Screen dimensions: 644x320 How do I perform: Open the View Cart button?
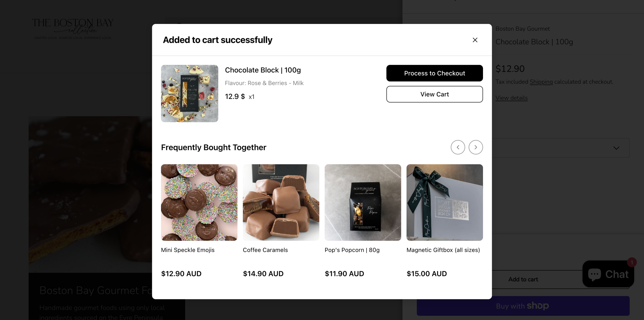coord(434,94)
